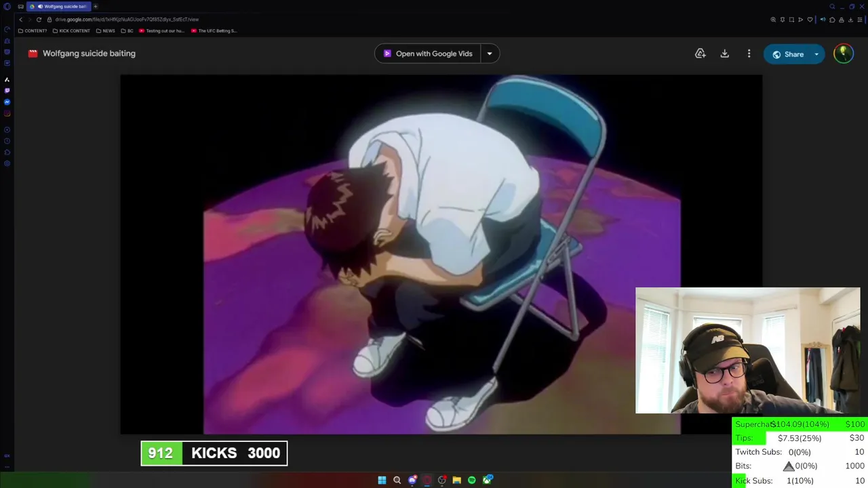Search tabs using the title bar magnifier
This screenshot has height=488, width=868.
point(832,7)
